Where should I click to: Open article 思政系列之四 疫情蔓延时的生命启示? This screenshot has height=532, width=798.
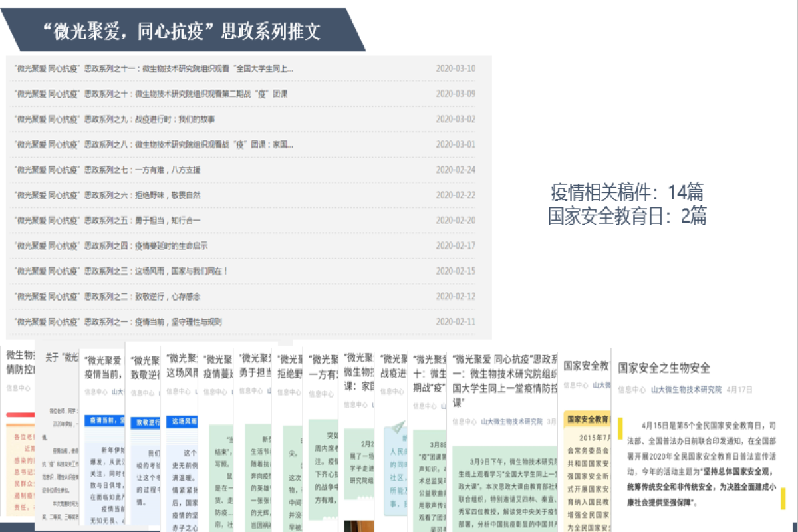(110, 245)
